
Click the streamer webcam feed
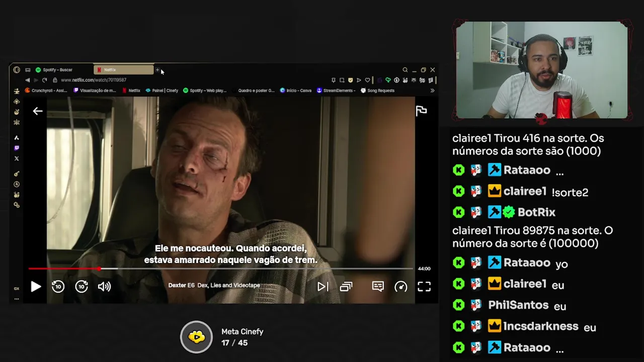542,70
